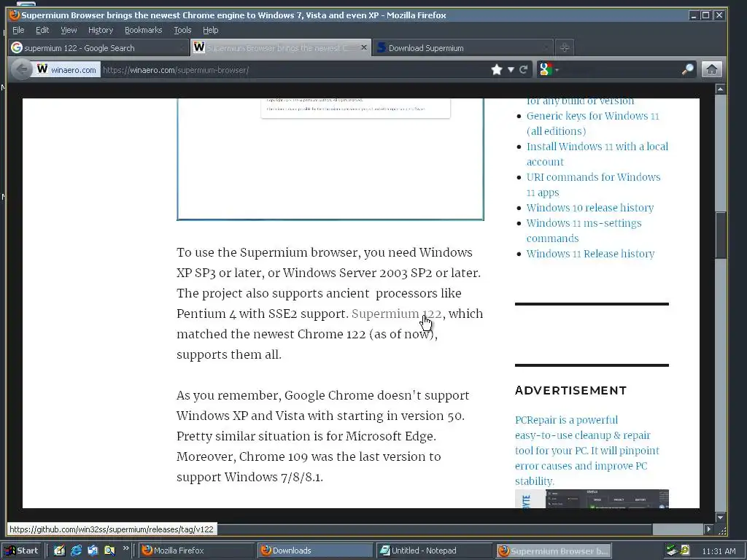
Task: Click the search magnifier icon
Action: [x=687, y=69]
